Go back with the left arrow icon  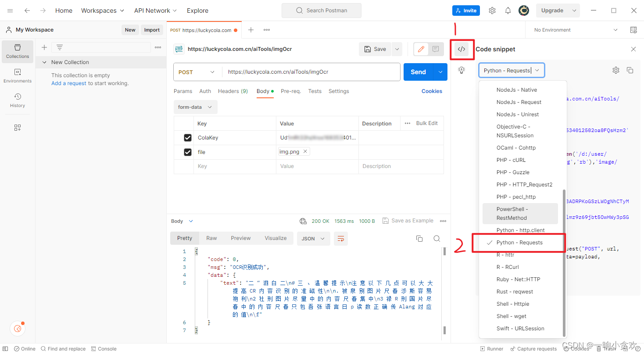[x=27, y=11]
